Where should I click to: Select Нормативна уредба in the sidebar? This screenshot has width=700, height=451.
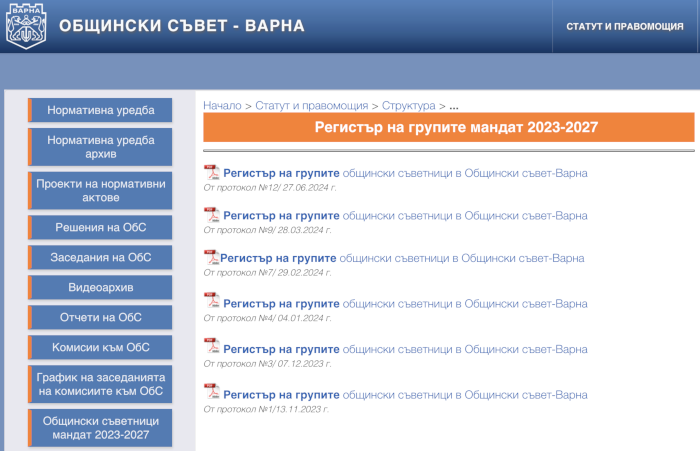pyautogui.click(x=100, y=110)
